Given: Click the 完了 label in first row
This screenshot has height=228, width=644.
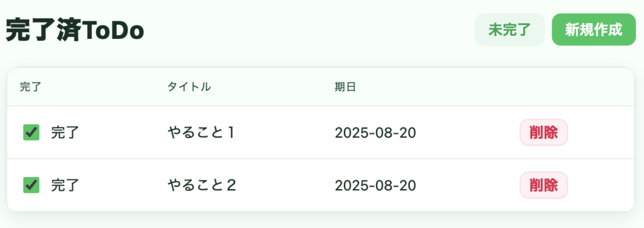Looking at the screenshot, I should [x=65, y=133].
